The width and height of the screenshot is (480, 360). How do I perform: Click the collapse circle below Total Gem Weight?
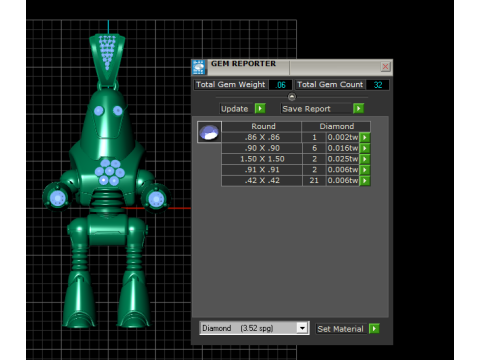292,97
